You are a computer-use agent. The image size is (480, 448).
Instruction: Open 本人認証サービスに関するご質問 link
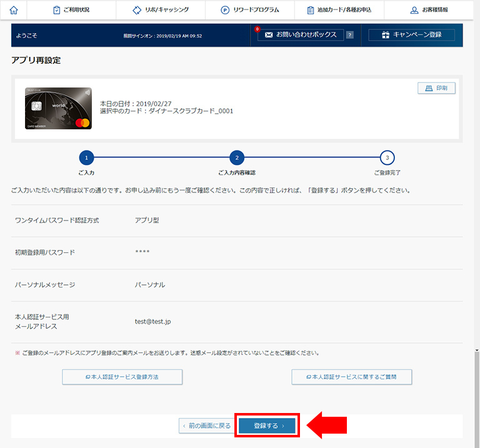coord(352,377)
